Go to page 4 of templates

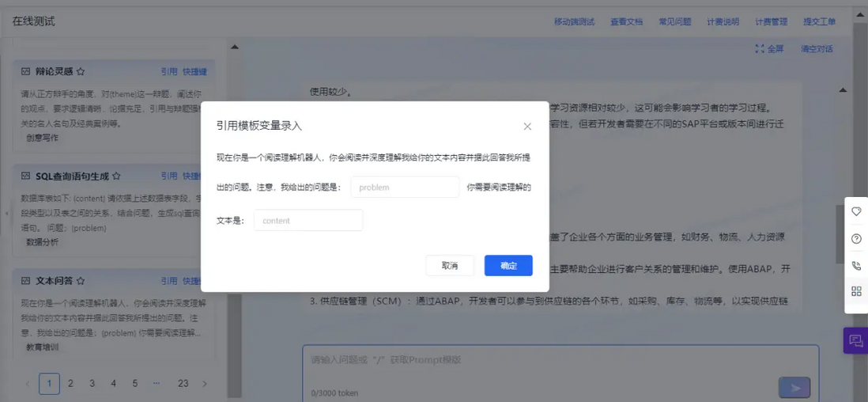pyautogui.click(x=114, y=384)
